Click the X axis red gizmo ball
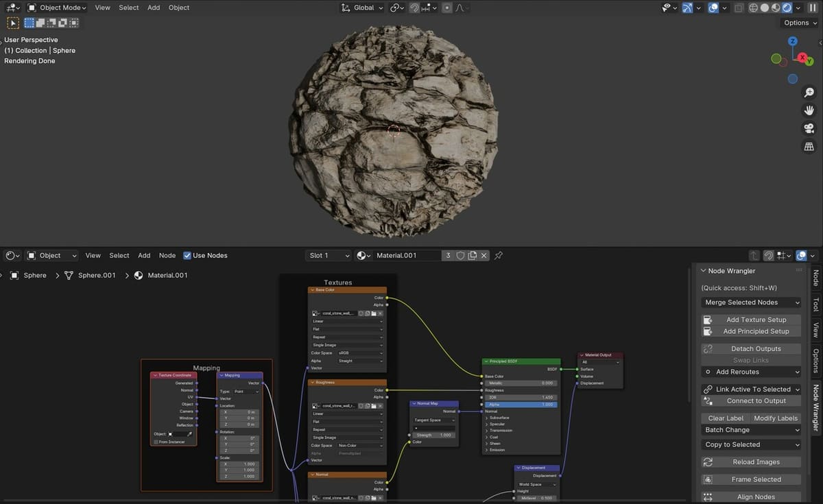 (x=802, y=59)
